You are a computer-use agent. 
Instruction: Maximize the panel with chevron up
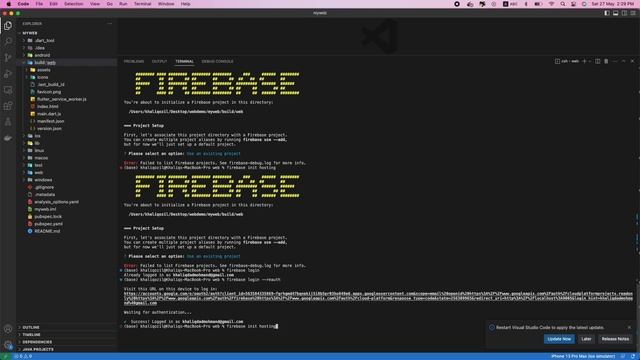pos(623,61)
